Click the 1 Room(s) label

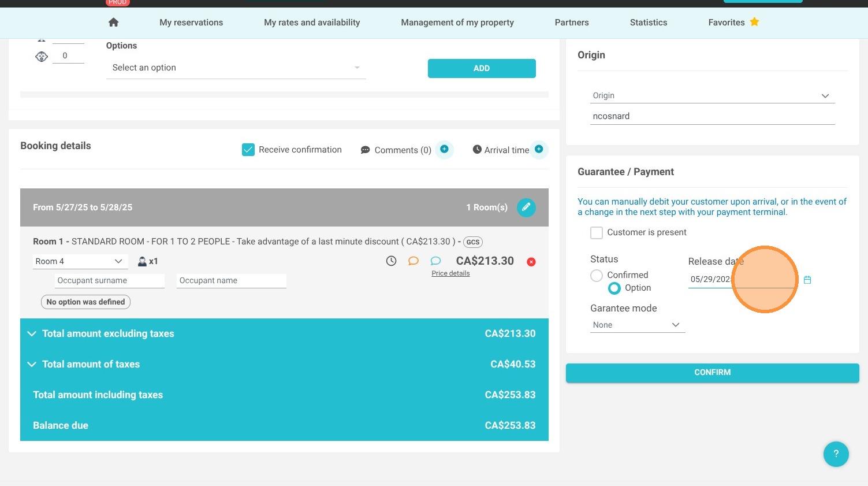point(487,207)
